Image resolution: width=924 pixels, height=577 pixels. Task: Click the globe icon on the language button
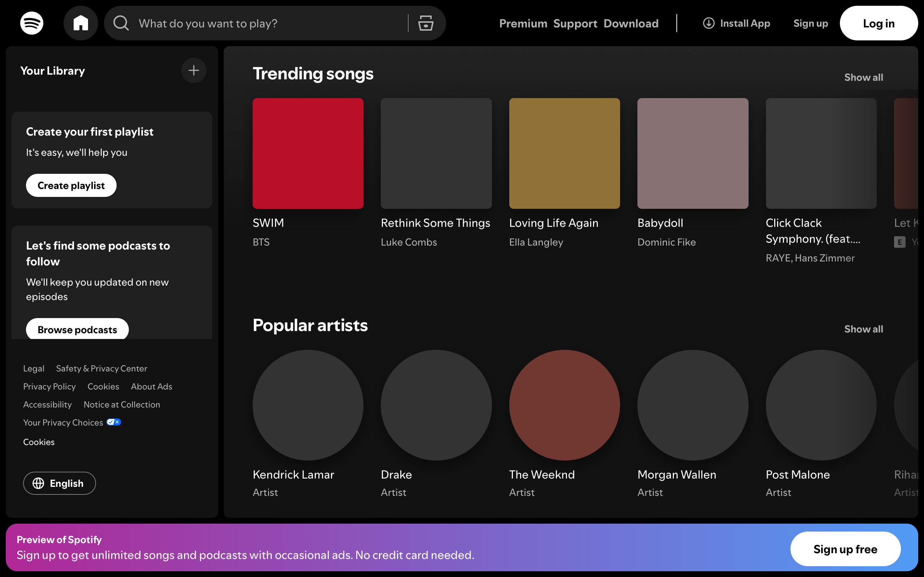tap(39, 483)
